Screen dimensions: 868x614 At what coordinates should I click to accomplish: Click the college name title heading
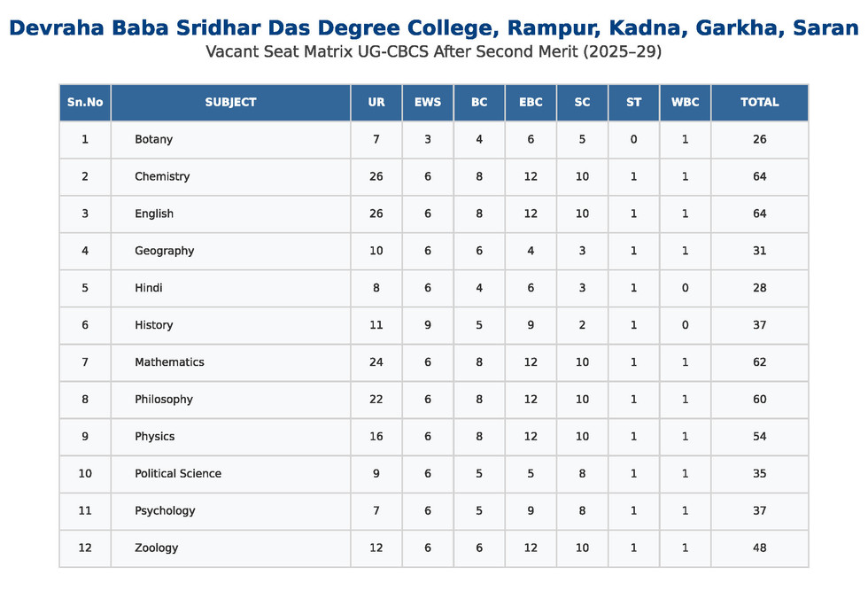click(x=433, y=28)
